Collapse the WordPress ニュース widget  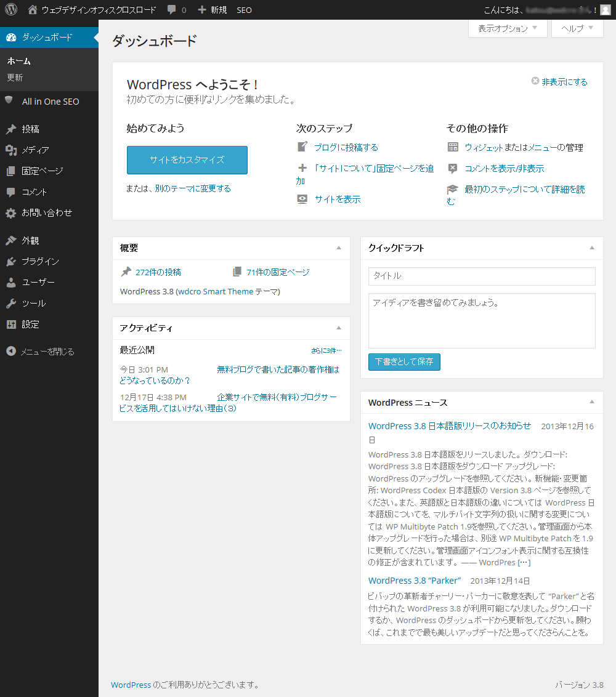pyautogui.click(x=592, y=402)
